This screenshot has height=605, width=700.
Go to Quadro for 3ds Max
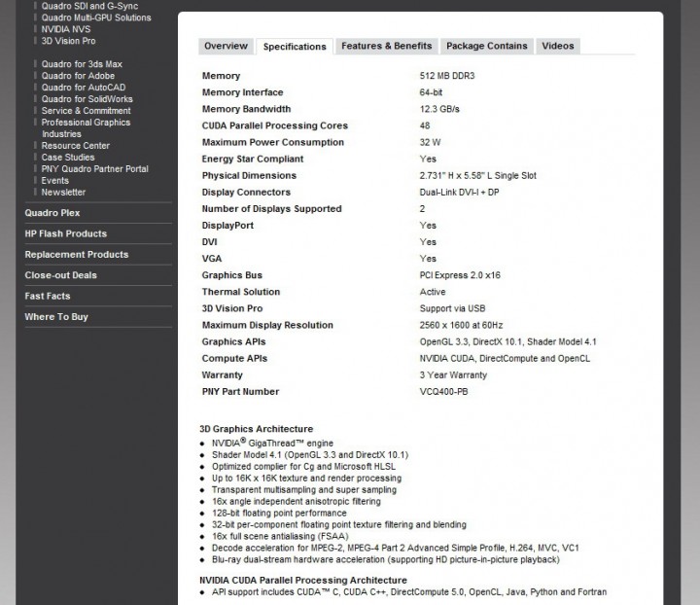click(82, 64)
